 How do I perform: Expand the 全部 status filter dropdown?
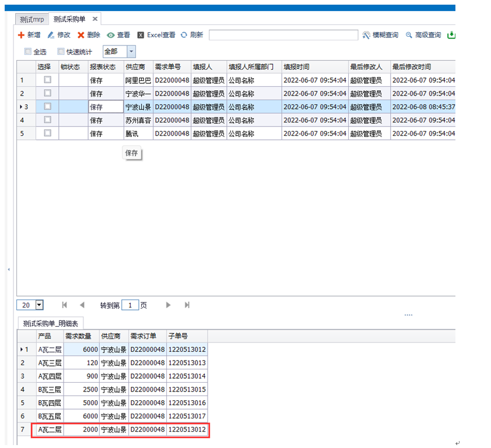tap(131, 51)
